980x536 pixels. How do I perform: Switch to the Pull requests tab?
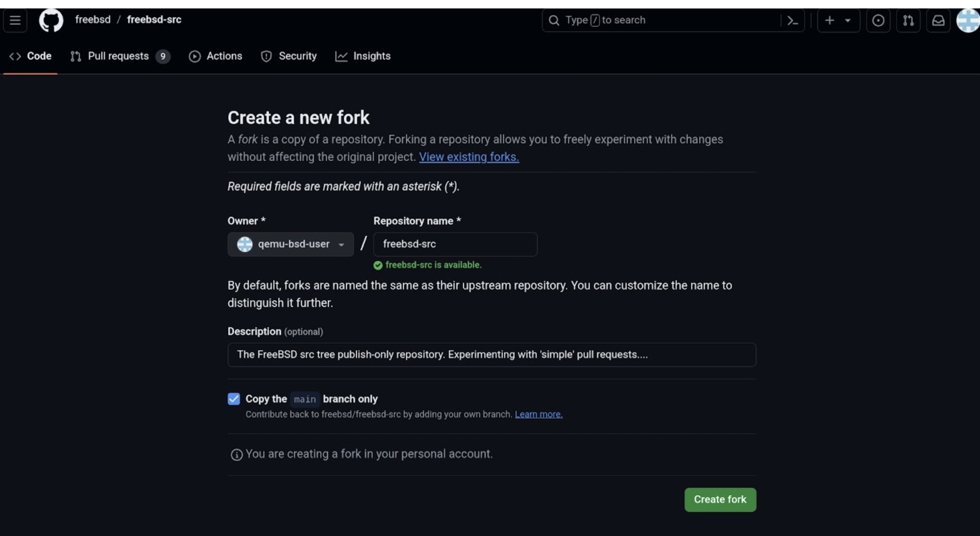[119, 56]
